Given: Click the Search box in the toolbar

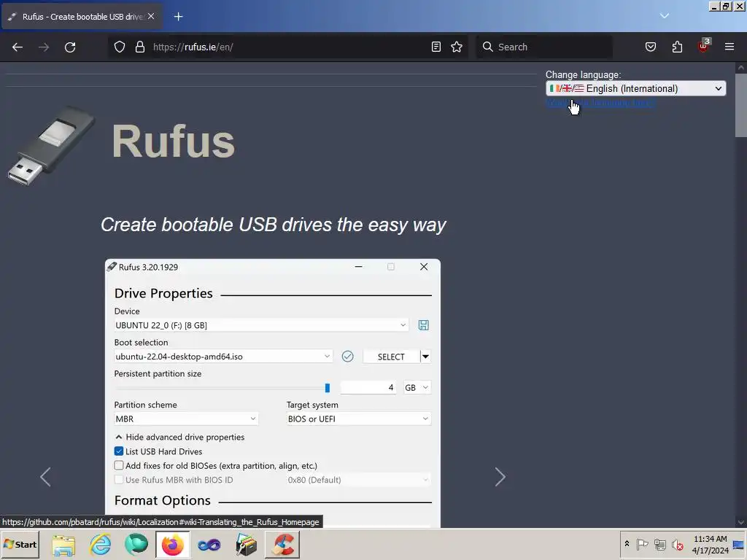Looking at the screenshot, I should click(544, 47).
